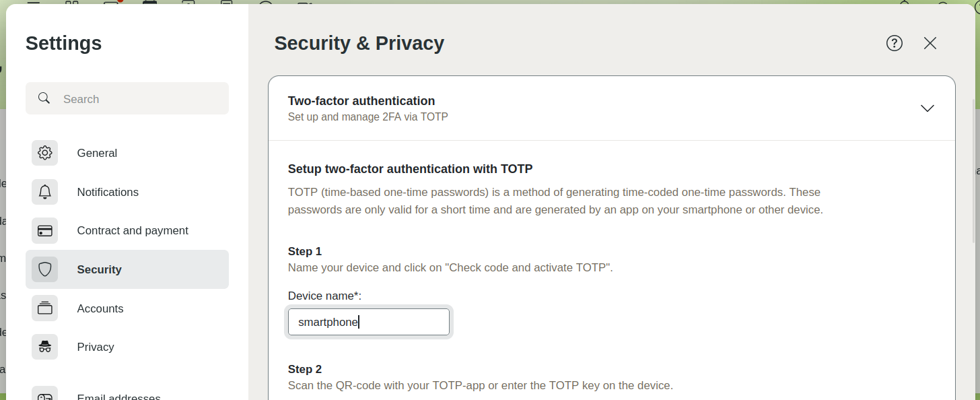The width and height of the screenshot is (980, 400).
Task: Click the incognito Privacy icon
Action: click(x=45, y=347)
